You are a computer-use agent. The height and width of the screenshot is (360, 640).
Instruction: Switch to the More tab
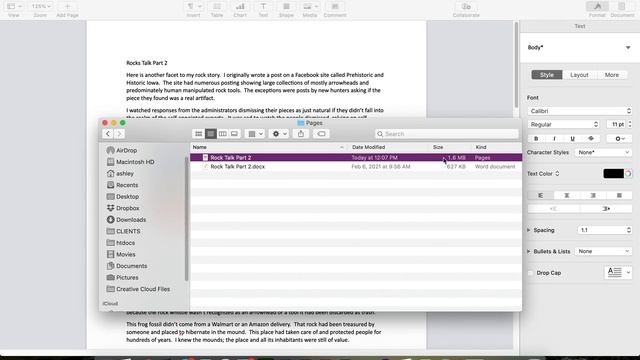(x=611, y=75)
